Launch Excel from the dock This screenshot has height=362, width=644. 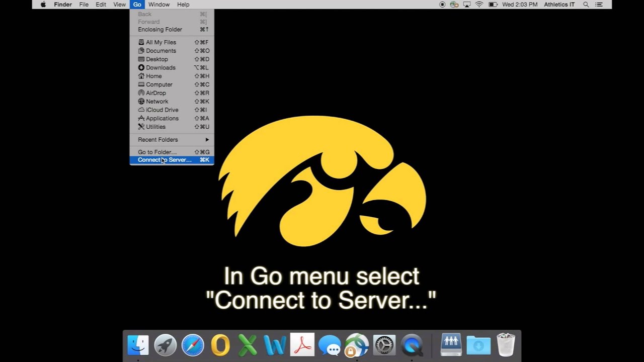click(248, 345)
